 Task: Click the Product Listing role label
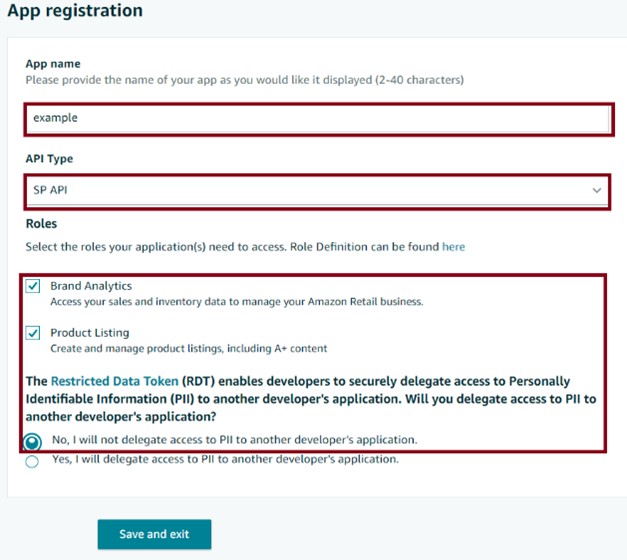90,333
